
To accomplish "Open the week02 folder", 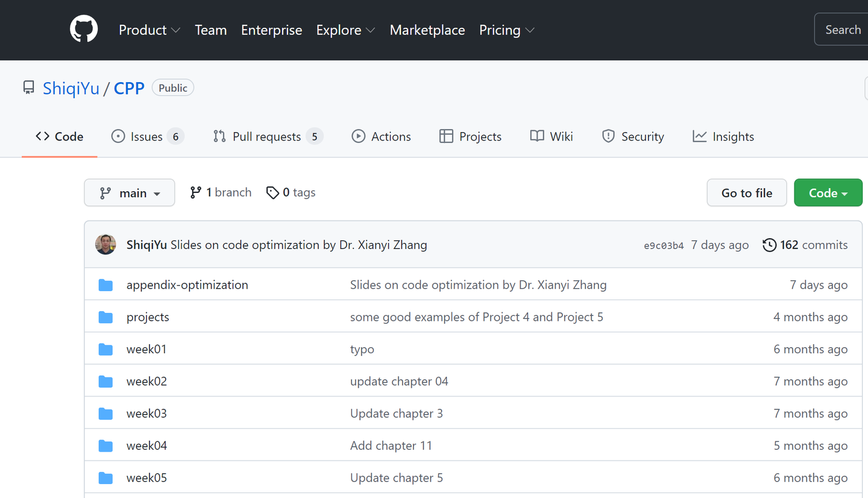I will pos(146,381).
